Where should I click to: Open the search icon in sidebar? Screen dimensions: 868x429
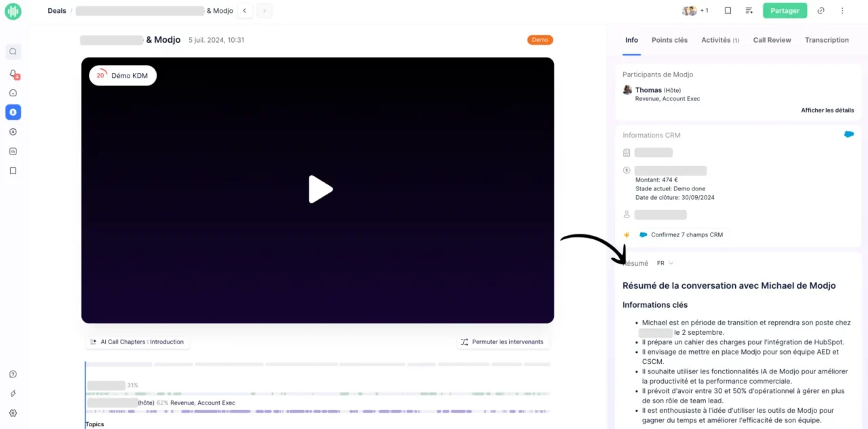tap(13, 52)
